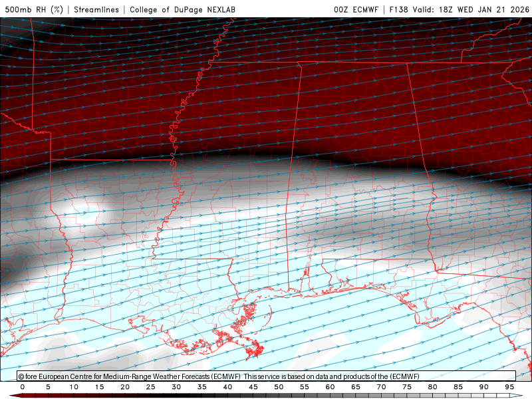Click the '50' value on the RH scale

click(x=279, y=387)
